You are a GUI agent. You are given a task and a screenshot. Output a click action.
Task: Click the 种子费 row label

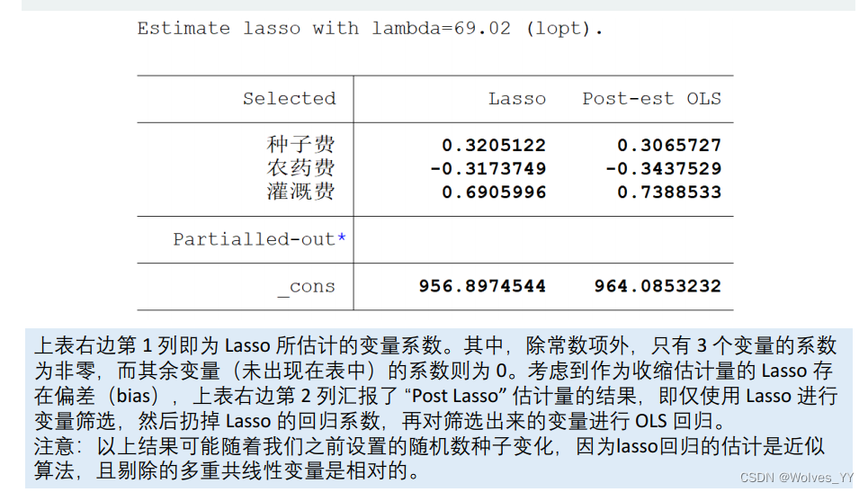tap(300, 145)
